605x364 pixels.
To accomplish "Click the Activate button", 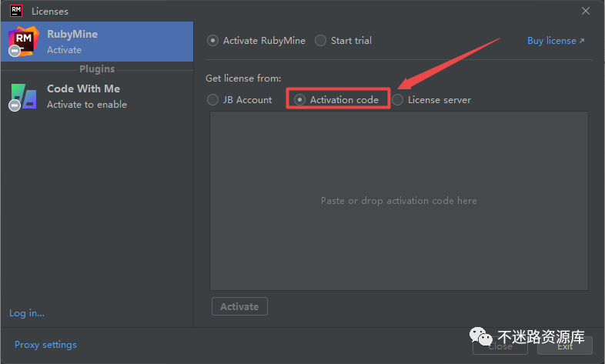I will click(x=239, y=306).
